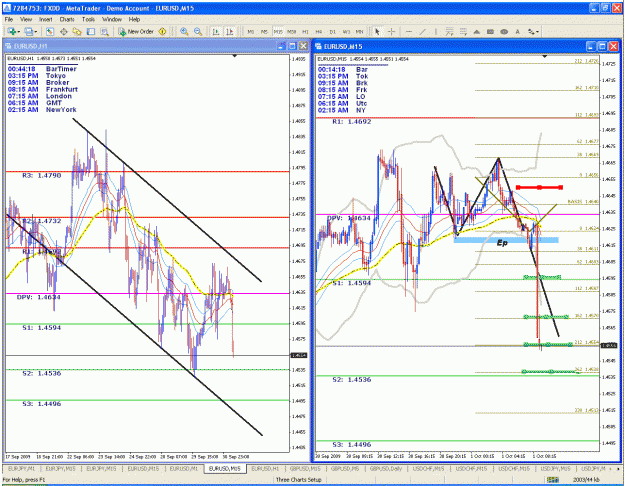Switch to EURUSD,M1 chart tab
Viewport: 625px width, 486px height.
coord(184,469)
